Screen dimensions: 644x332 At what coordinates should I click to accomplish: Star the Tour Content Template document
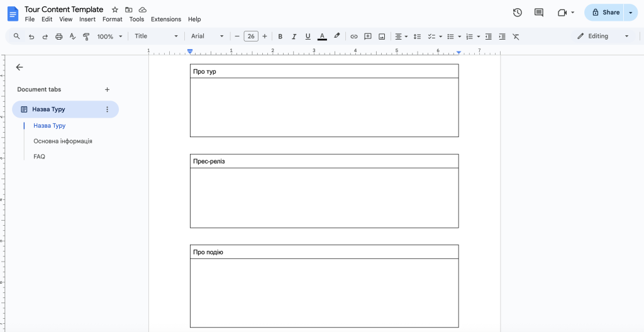point(115,10)
